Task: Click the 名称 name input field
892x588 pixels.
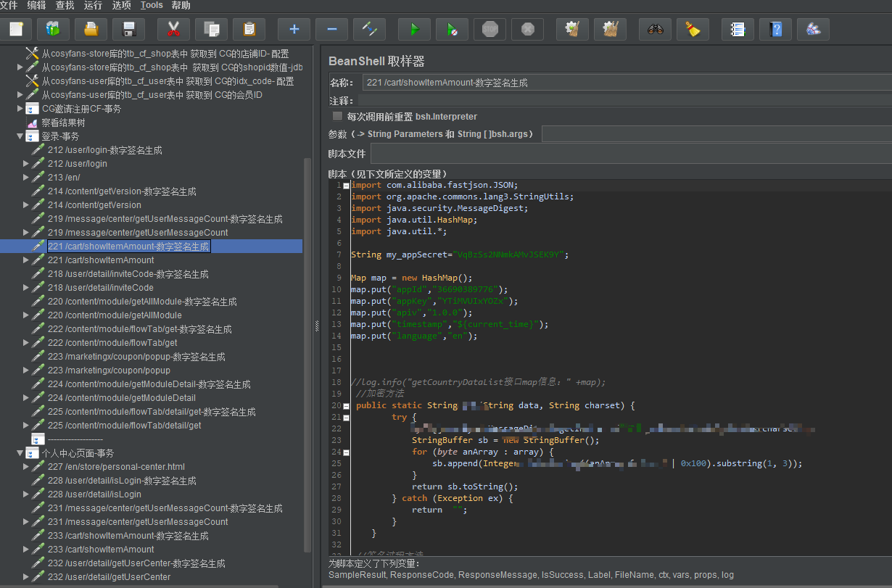Action: click(624, 83)
